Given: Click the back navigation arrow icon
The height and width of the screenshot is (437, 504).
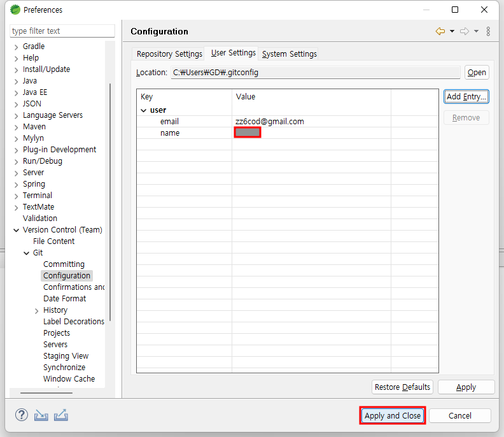Looking at the screenshot, I should click(x=440, y=31).
